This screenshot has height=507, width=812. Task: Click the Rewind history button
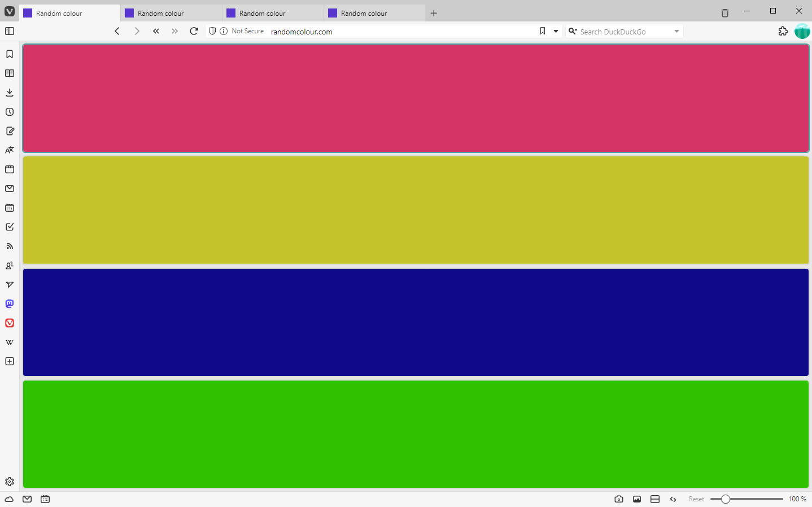[x=156, y=31]
